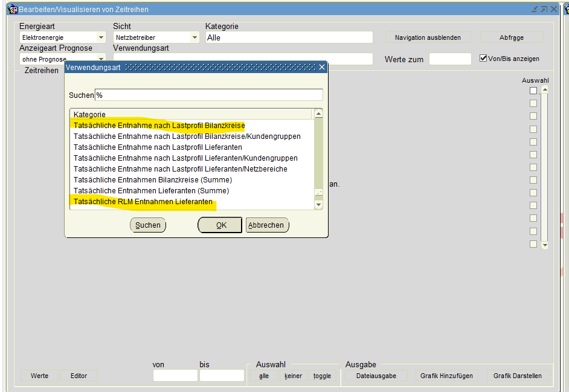Check the last Auswahl checkbox
Viewport: 569px width, 392px height.
tap(533, 244)
